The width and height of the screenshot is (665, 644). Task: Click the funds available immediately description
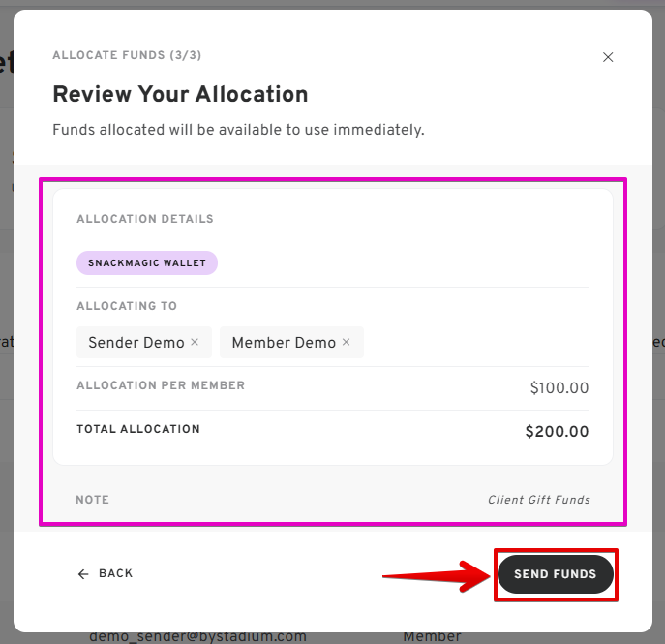238,129
